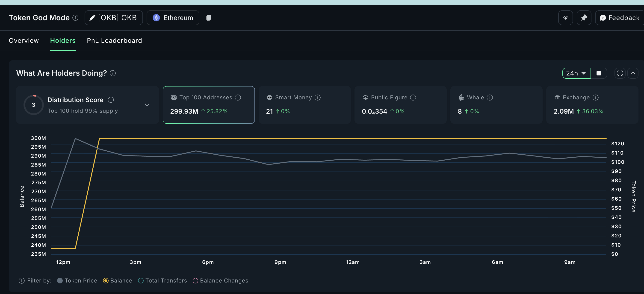Open the 24h timeframe dropdown
The image size is (644, 294).
click(576, 73)
